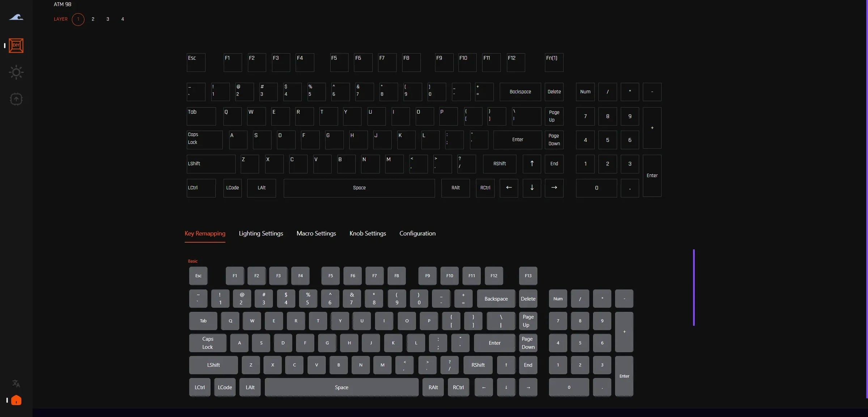Open the firmware upload chip icon

16,99
